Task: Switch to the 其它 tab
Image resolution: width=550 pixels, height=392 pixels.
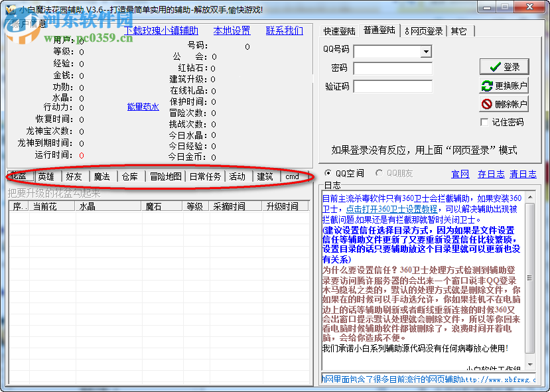Action: (460, 31)
